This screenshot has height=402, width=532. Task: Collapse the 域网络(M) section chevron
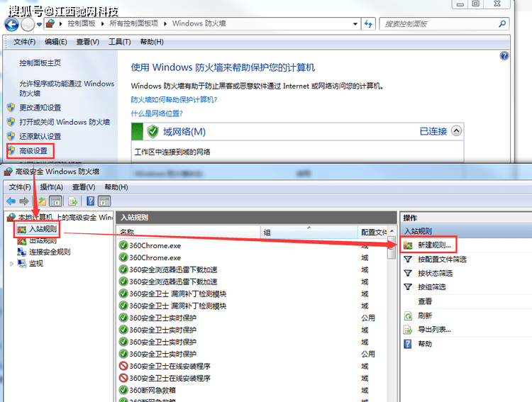tap(456, 131)
